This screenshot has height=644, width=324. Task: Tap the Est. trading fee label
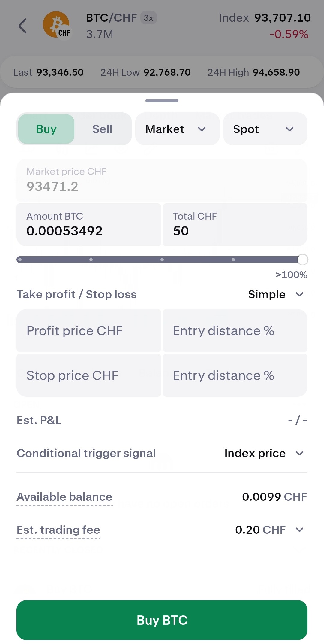pos(58,530)
